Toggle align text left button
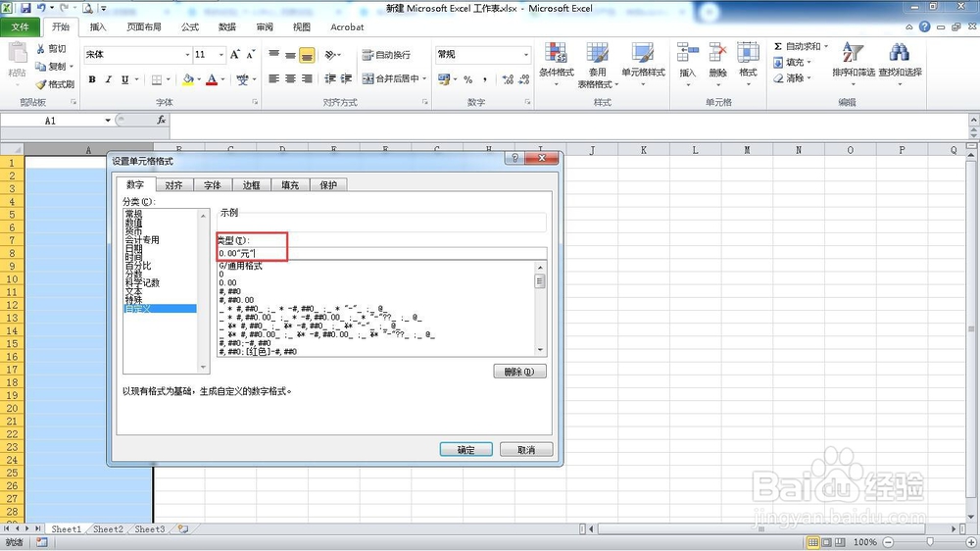The height and width of the screenshot is (551, 980). tap(274, 78)
